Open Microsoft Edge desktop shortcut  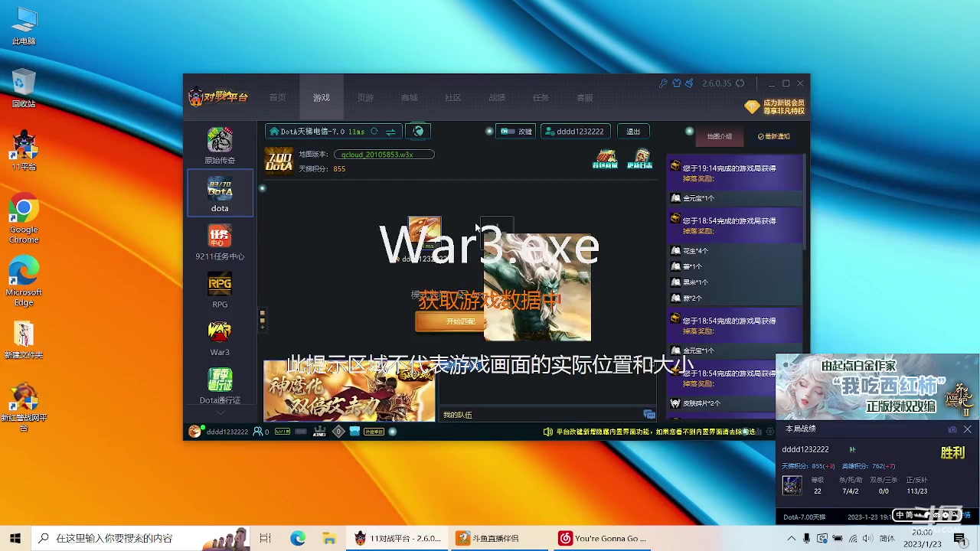click(24, 281)
